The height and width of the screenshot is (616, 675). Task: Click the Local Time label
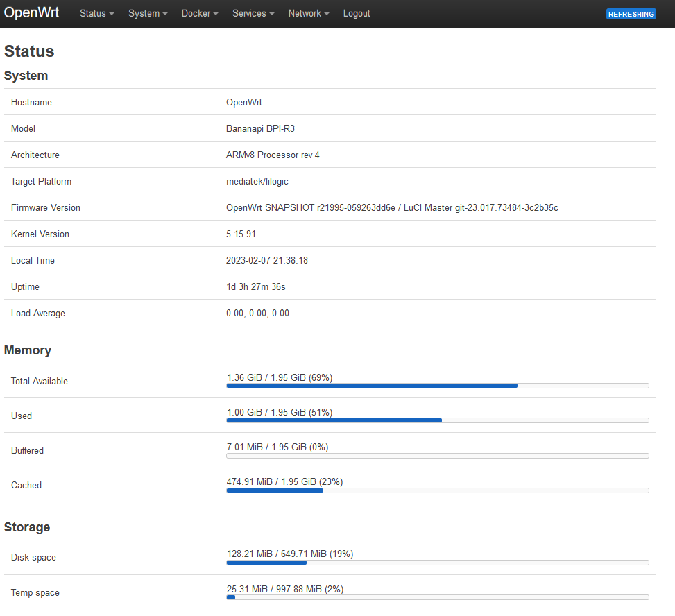tap(33, 260)
